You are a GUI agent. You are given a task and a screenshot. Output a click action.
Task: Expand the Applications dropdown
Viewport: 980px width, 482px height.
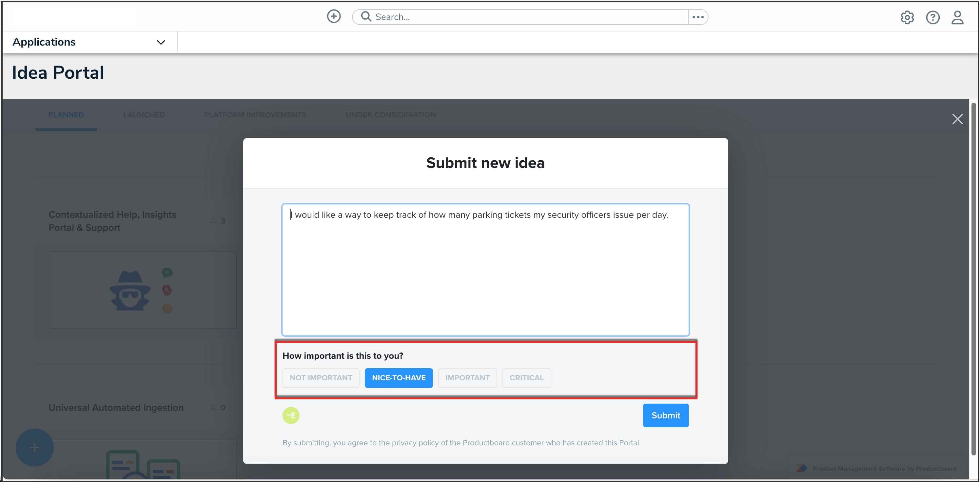coord(161,42)
